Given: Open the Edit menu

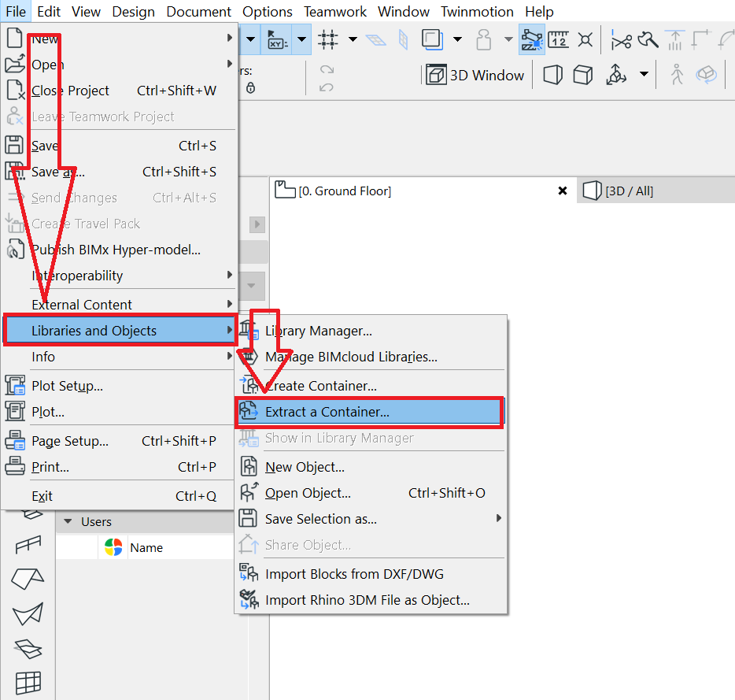Looking at the screenshot, I should point(49,11).
